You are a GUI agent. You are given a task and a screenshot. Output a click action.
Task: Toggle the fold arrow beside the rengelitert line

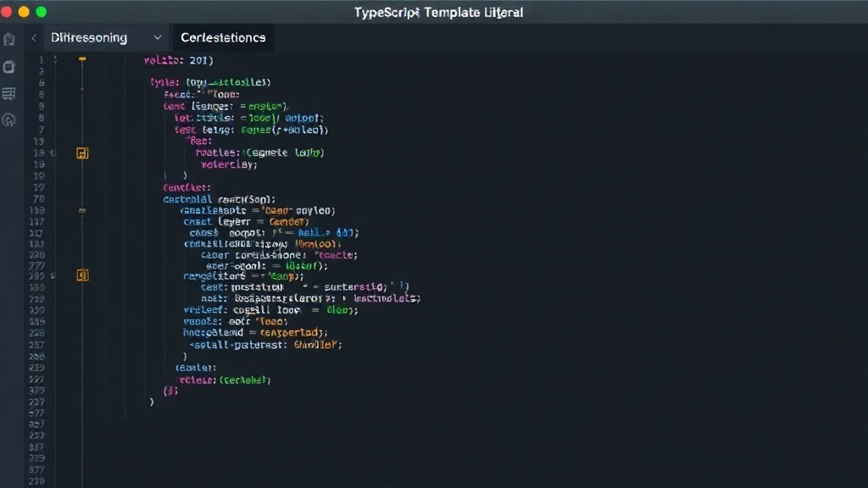pyautogui.click(x=53, y=275)
